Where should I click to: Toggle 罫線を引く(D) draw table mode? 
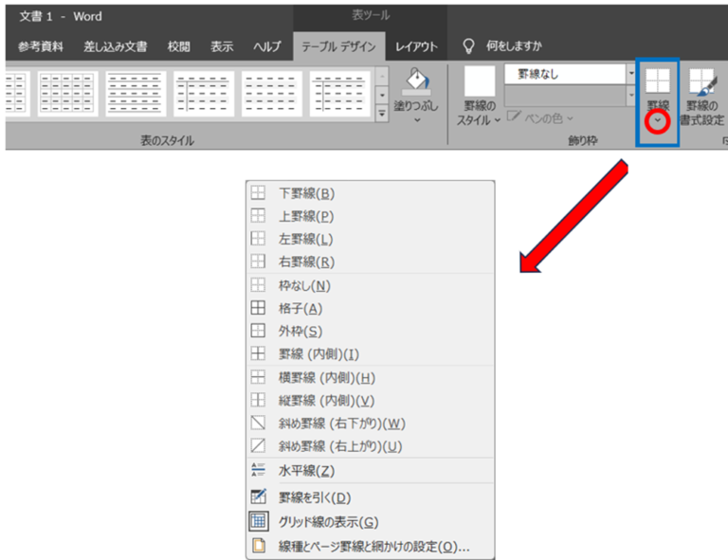click(x=315, y=497)
